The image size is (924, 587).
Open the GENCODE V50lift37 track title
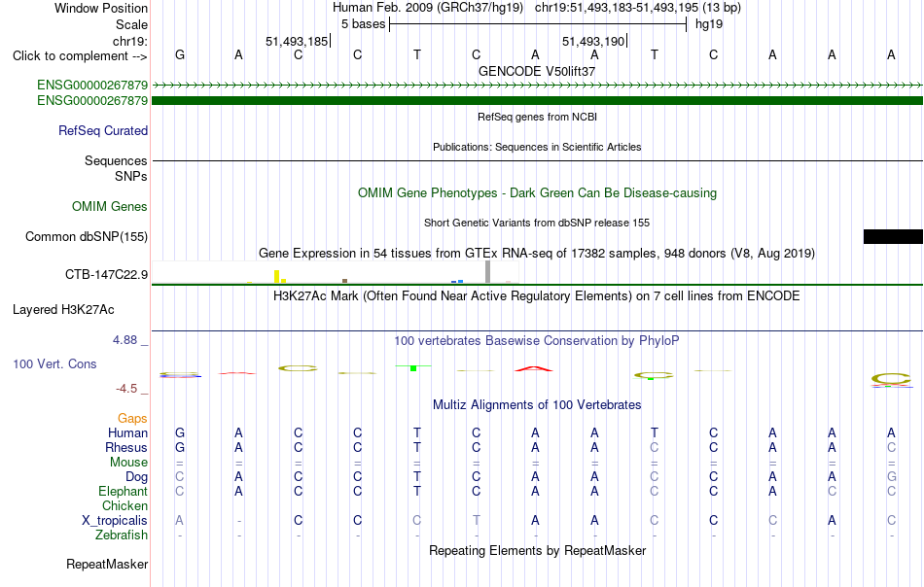click(537, 71)
